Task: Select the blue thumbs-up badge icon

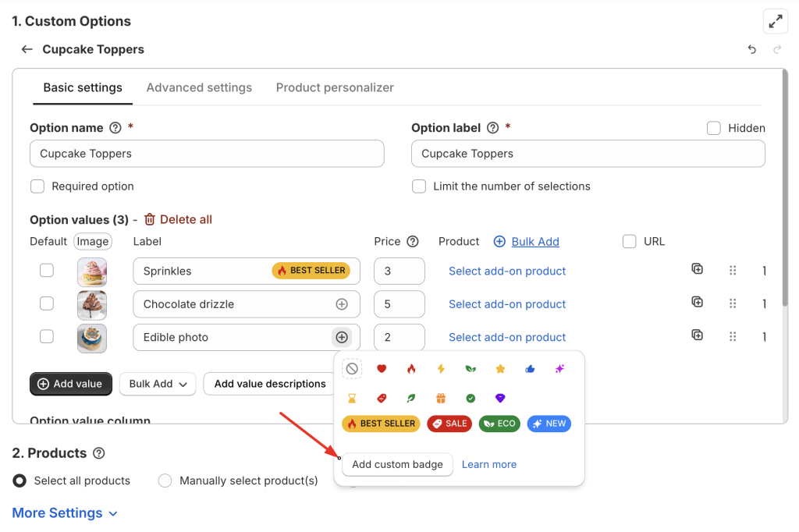Action: [x=530, y=369]
